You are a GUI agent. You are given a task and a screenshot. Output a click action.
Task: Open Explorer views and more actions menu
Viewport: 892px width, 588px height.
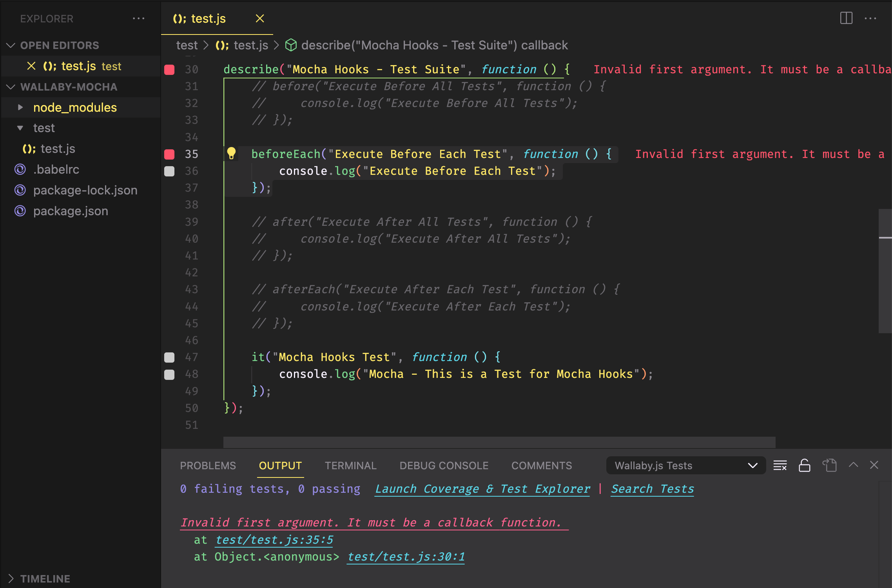tap(140, 18)
